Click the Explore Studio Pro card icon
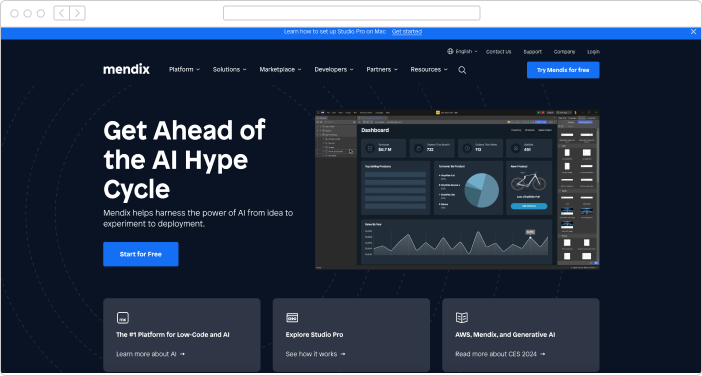702x376 pixels. [292, 318]
